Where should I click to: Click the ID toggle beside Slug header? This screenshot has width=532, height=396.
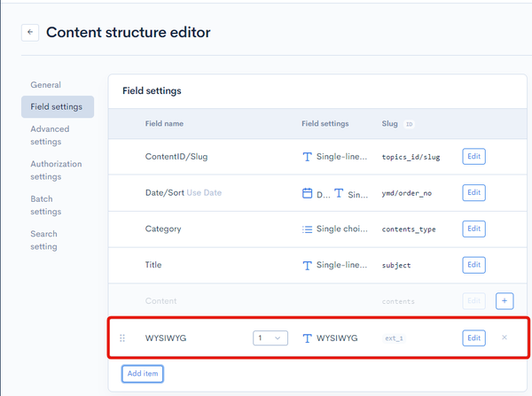click(x=409, y=124)
